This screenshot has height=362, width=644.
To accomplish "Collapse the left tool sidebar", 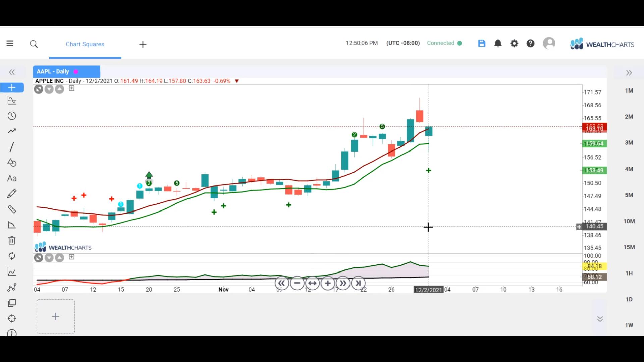I will [12, 72].
